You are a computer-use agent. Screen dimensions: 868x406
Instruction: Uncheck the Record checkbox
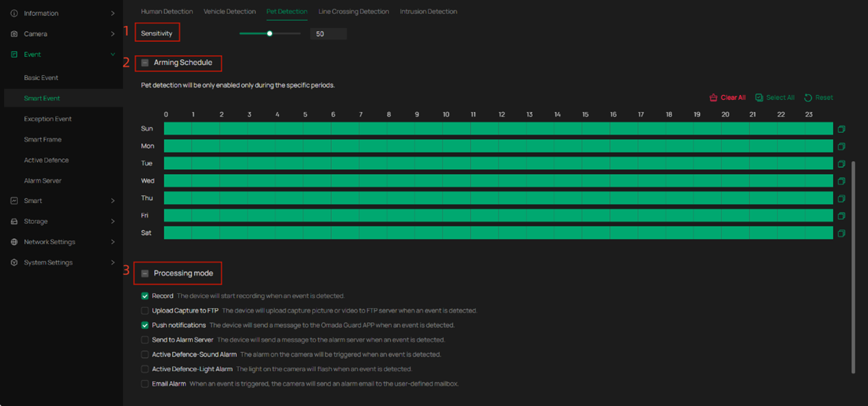tap(145, 296)
